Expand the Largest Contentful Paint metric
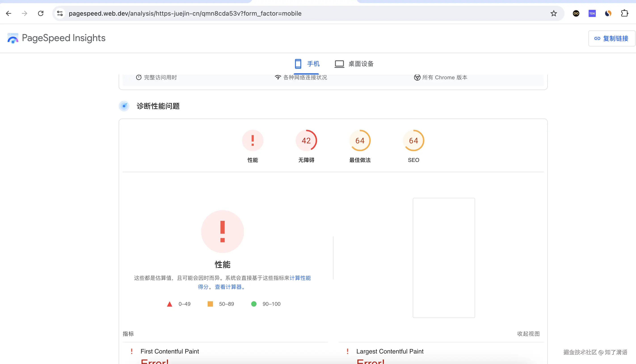The width and height of the screenshot is (636, 364). coord(390,351)
